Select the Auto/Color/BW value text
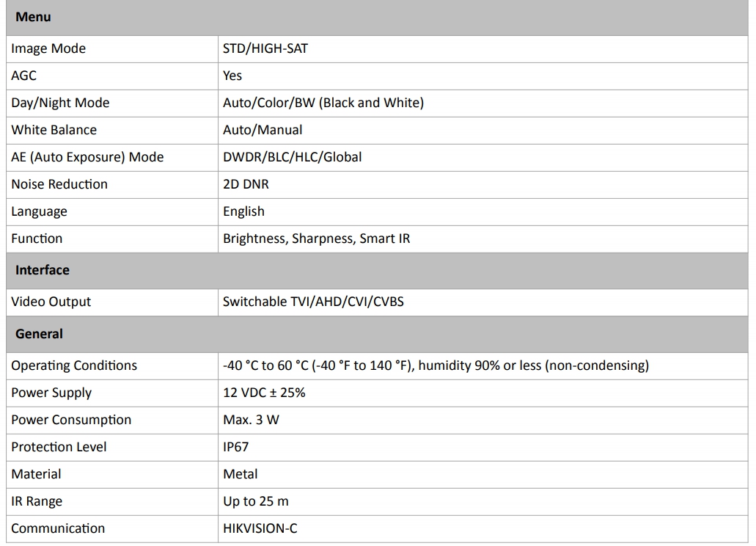 coord(323,103)
